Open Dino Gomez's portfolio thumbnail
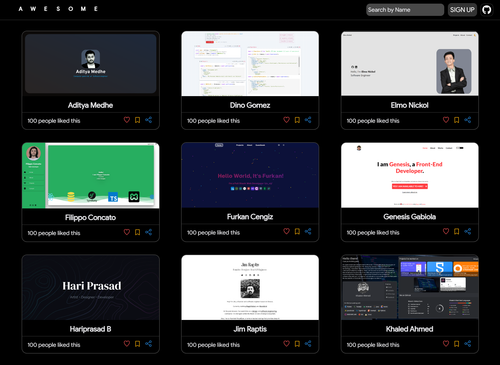 click(x=250, y=64)
